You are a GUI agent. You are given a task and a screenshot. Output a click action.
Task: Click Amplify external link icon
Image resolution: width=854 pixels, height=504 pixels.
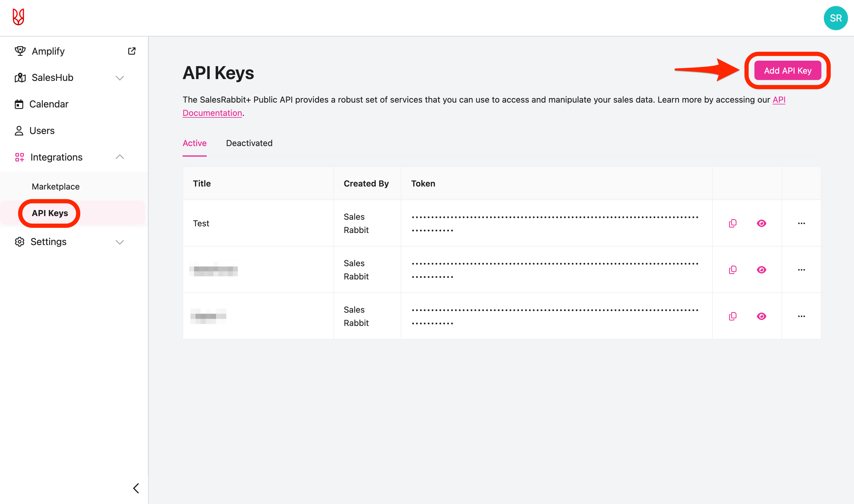tap(132, 51)
